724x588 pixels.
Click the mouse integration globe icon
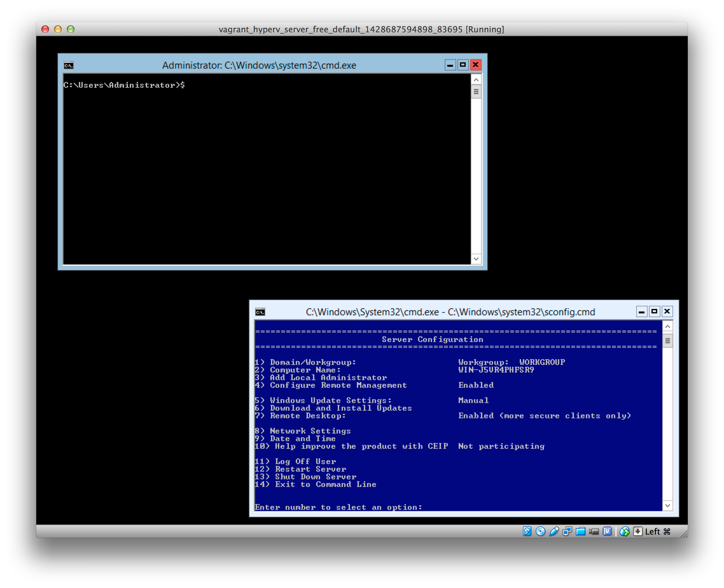[625, 531]
